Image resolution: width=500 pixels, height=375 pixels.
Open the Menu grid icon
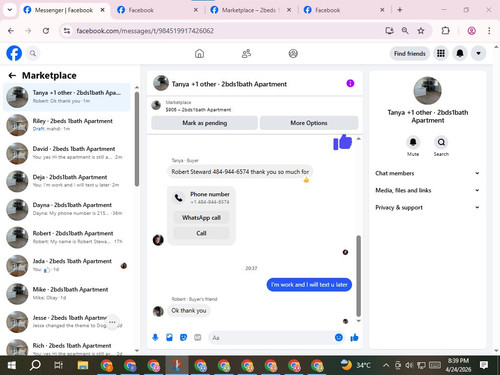coord(441,53)
